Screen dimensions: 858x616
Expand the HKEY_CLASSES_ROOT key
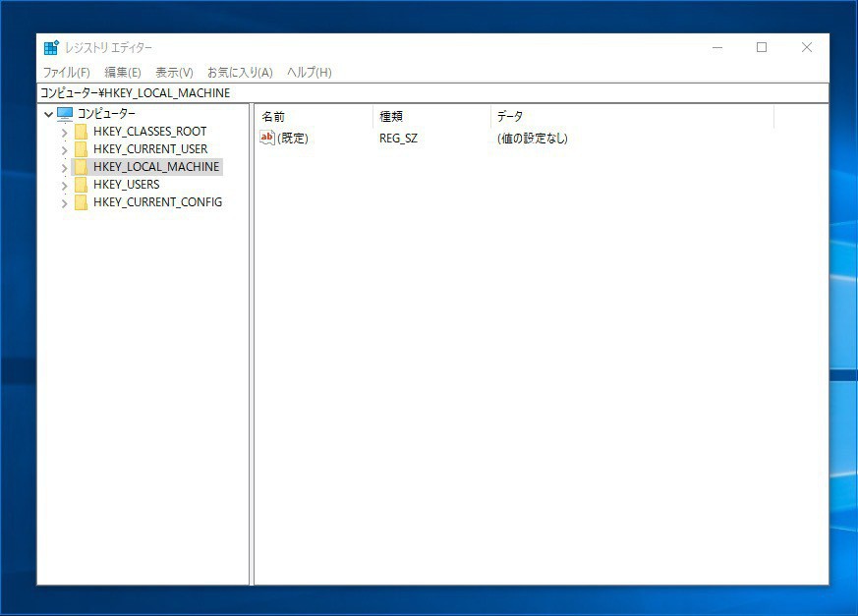click(x=65, y=133)
